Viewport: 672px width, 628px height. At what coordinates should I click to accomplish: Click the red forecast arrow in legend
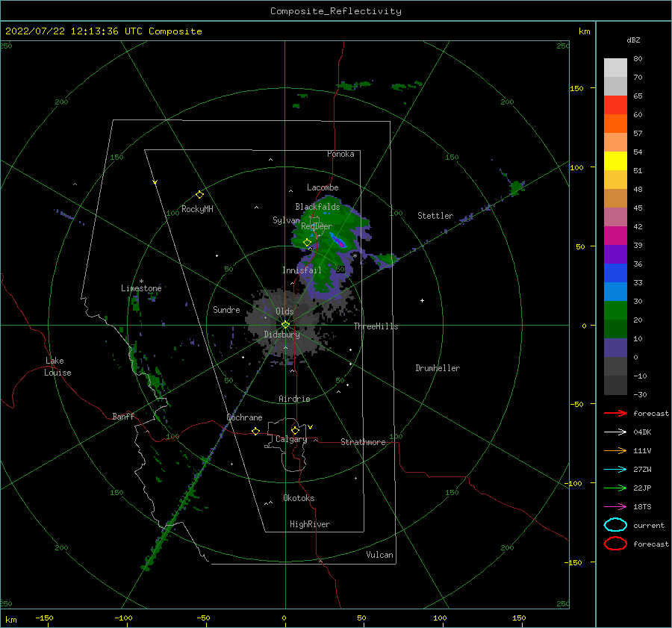[x=615, y=413]
